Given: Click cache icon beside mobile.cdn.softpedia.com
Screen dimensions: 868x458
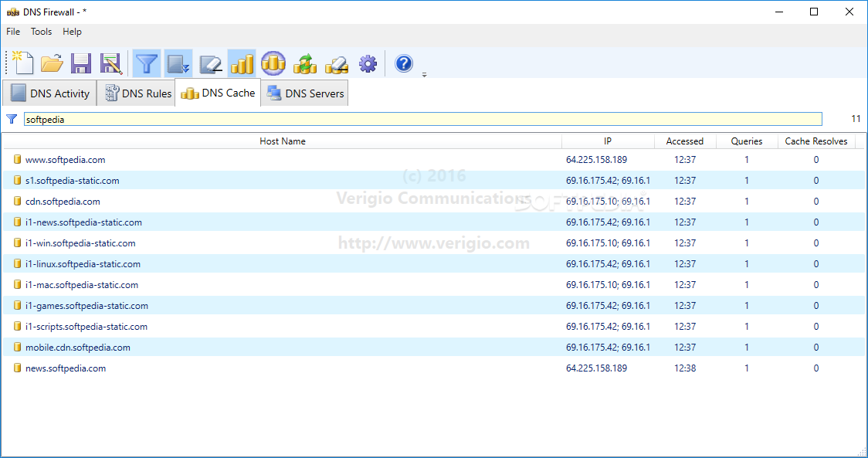Looking at the screenshot, I should pos(17,348).
